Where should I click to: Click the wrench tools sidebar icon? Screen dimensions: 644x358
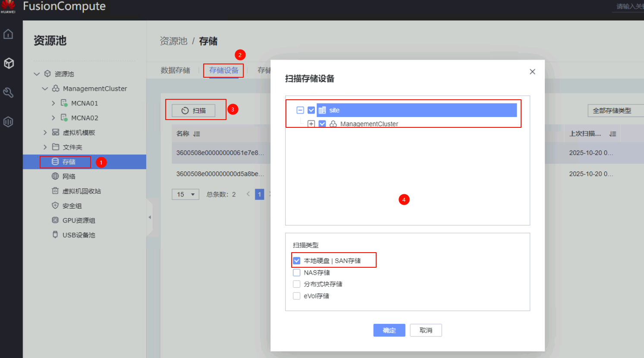(8, 92)
